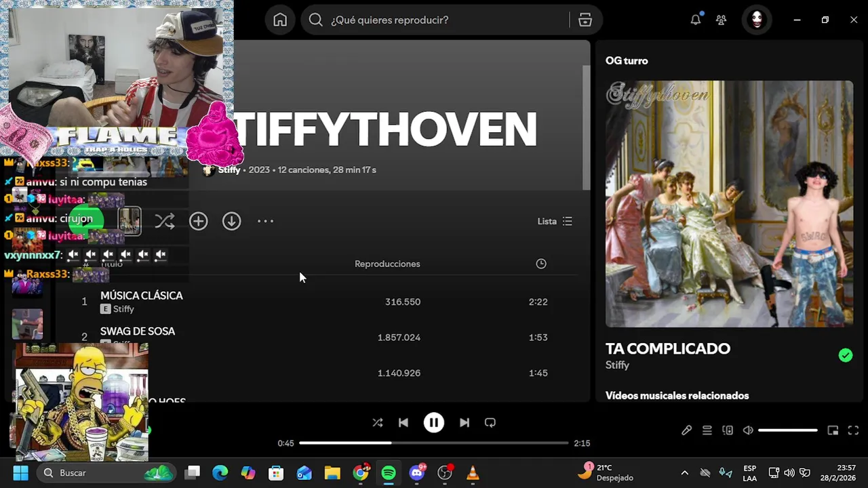This screenshot has height=488, width=868.
Task: Open more options for the album
Action: coord(265,221)
